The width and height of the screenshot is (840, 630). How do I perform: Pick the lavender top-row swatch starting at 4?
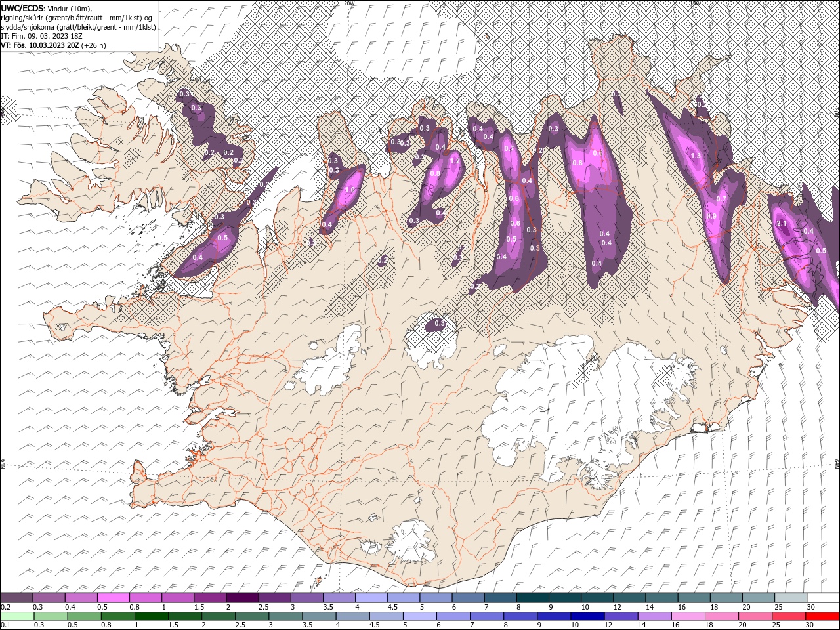371,598
